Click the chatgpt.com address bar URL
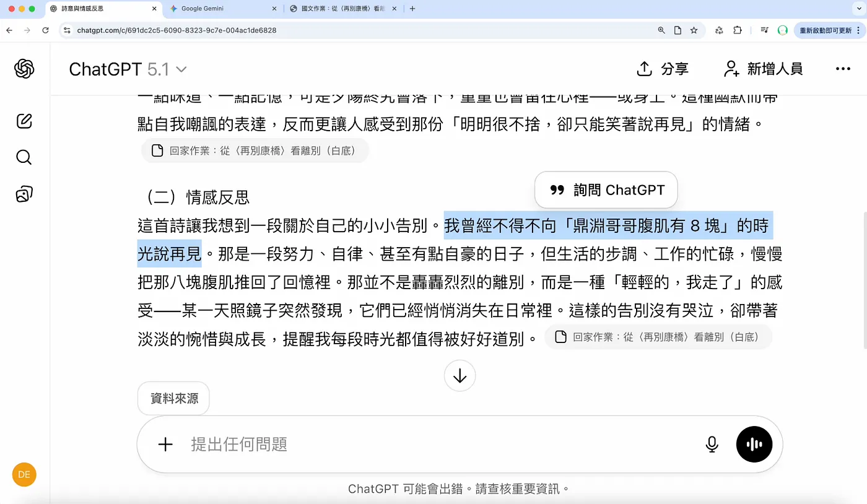The image size is (867, 504). tap(176, 30)
